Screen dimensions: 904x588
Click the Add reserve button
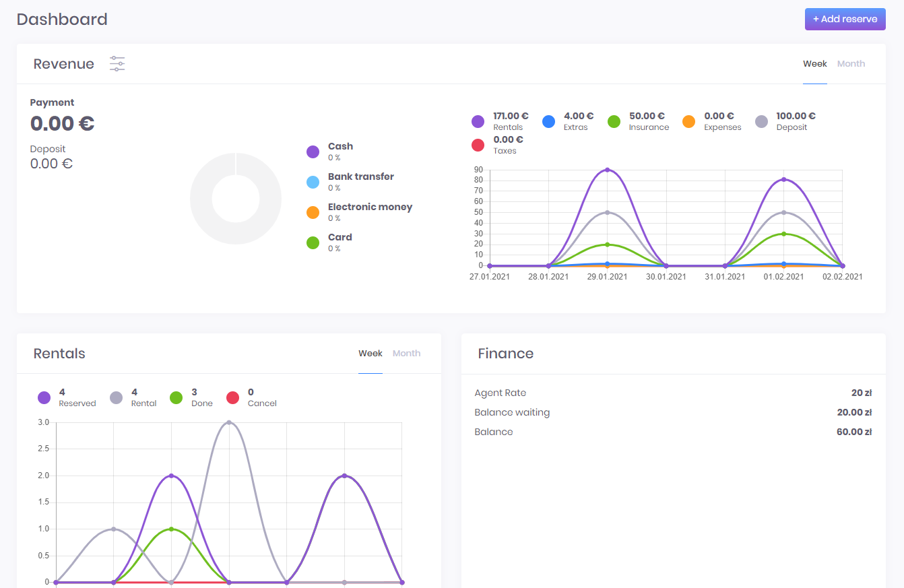coord(845,19)
